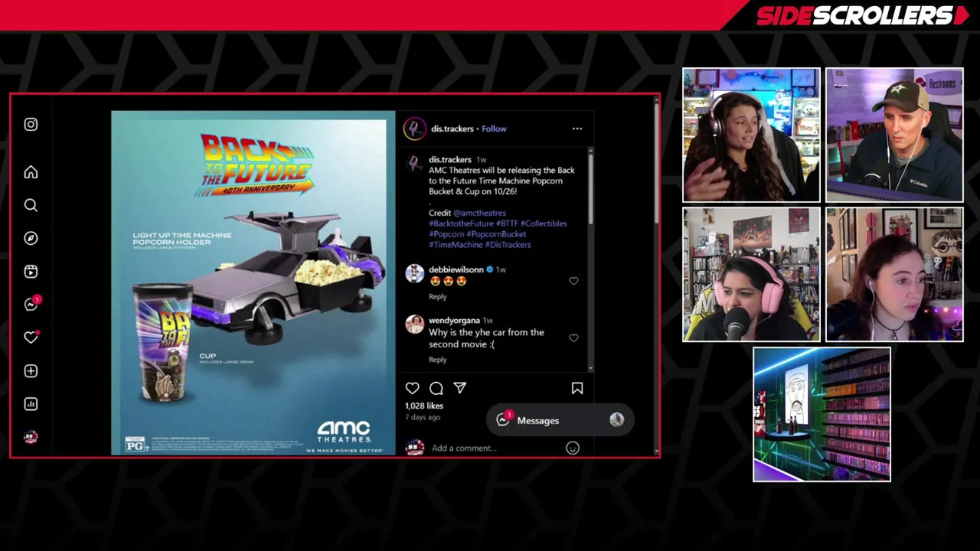This screenshot has height=551, width=980.
Task: Like wendyorgana's comment heart
Action: tap(573, 337)
